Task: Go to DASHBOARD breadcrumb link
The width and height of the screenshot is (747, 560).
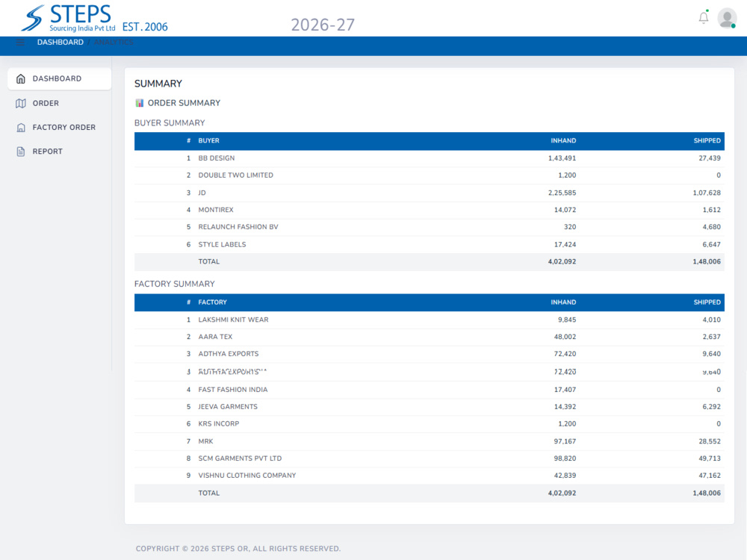Action: (x=60, y=43)
